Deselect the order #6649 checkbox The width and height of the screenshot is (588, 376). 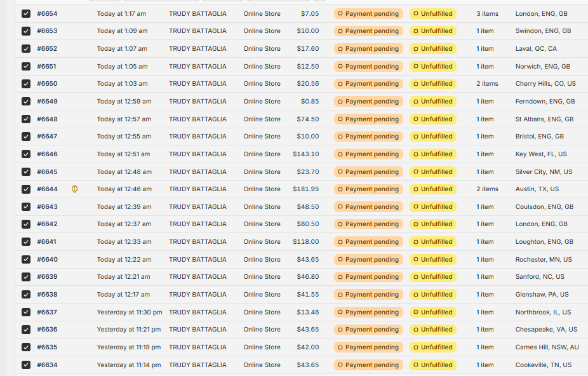click(26, 102)
